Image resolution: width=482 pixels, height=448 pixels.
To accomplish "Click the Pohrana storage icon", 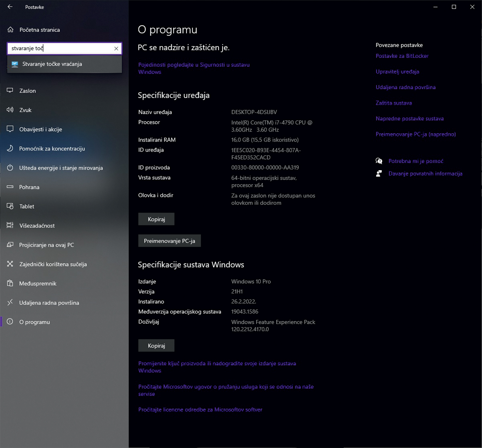I will (x=10, y=187).
